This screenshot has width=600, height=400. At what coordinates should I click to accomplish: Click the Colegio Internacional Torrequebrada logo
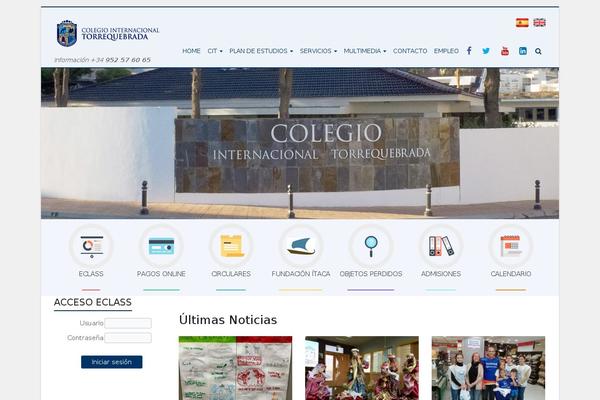click(x=108, y=34)
